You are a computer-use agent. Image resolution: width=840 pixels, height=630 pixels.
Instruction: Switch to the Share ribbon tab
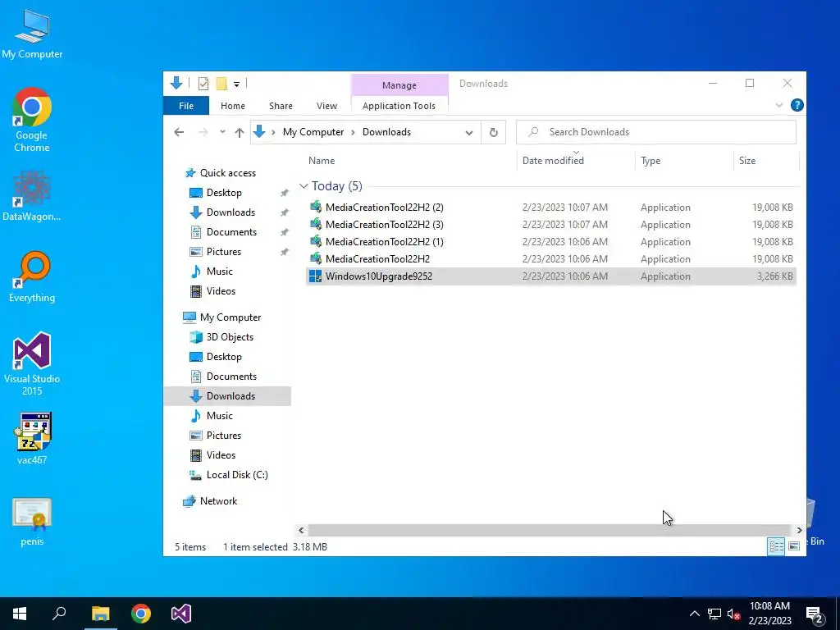point(281,106)
